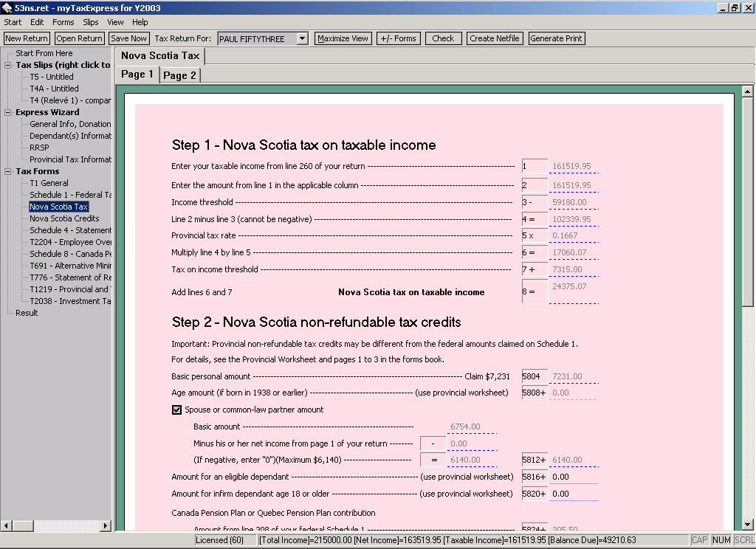
Task: Select Nova Scotia Credits in the tree
Action: [x=64, y=218]
